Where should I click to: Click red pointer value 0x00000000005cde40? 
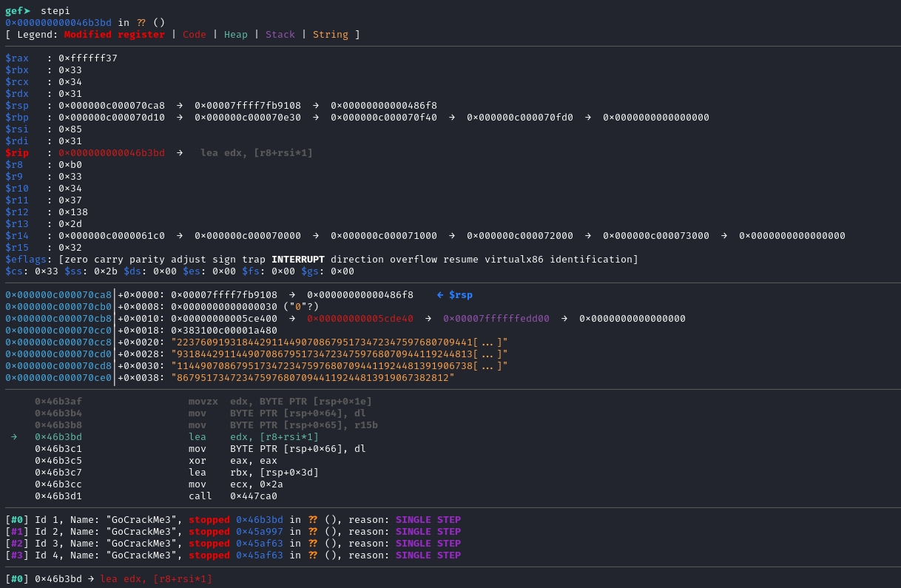coord(360,319)
